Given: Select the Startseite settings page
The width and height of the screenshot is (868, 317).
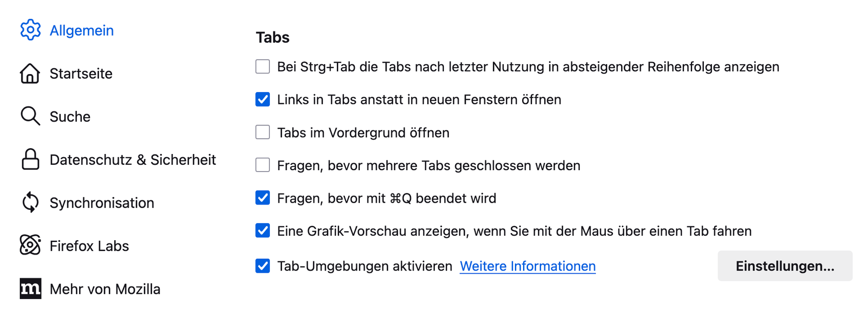Looking at the screenshot, I should click(81, 73).
